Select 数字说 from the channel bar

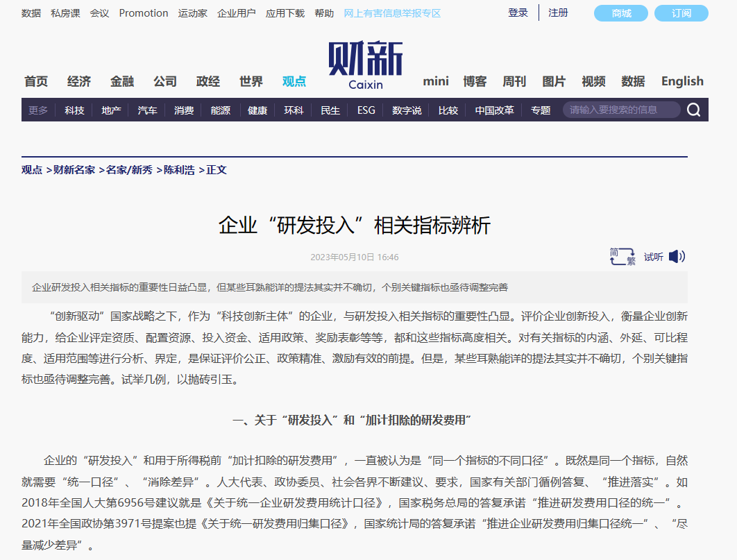[x=409, y=109]
